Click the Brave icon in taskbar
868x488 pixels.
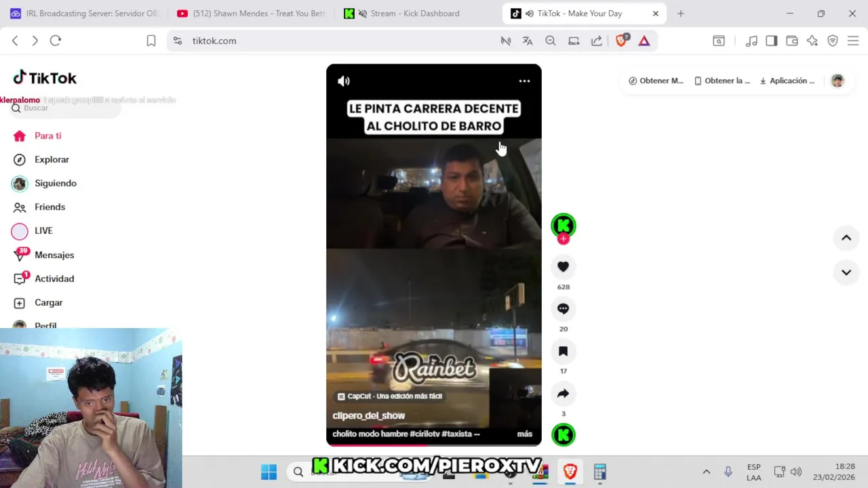coord(570,472)
